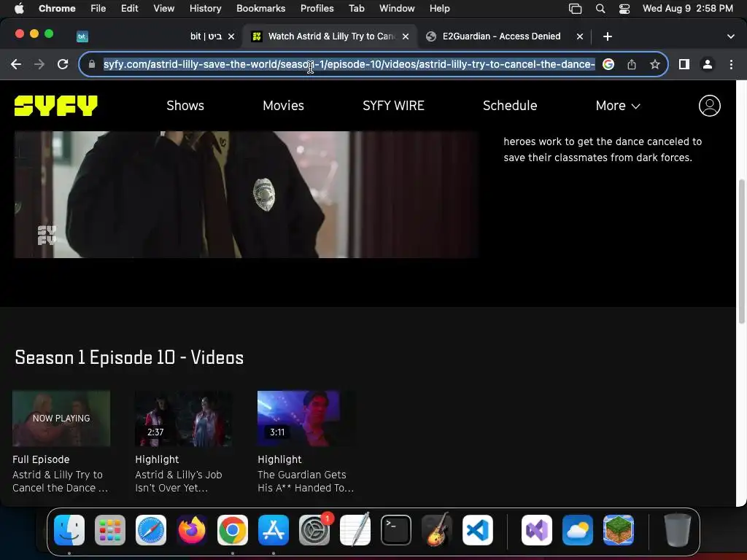The height and width of the screenshot is (560, 747).
Task: Click the Google icon in the address bar
Action: [x=608, y=64]
